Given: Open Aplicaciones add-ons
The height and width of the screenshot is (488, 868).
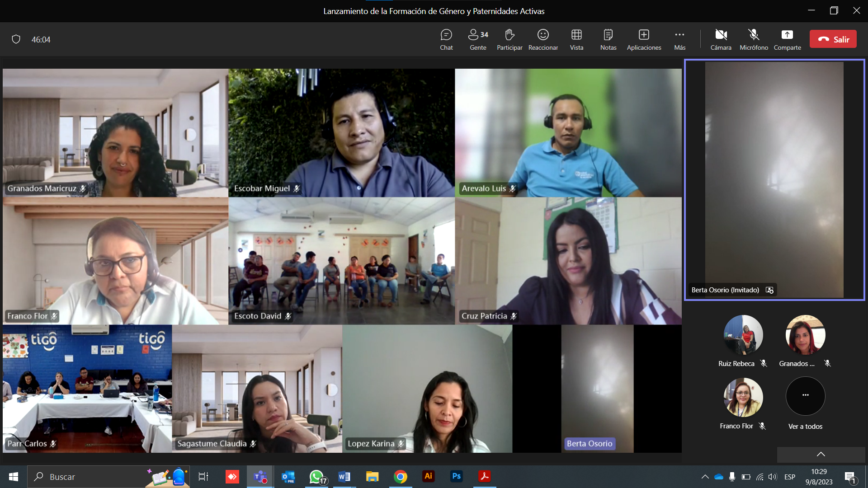Looking at the screenshot, I should pyautogui.click(x=644, y=39).
